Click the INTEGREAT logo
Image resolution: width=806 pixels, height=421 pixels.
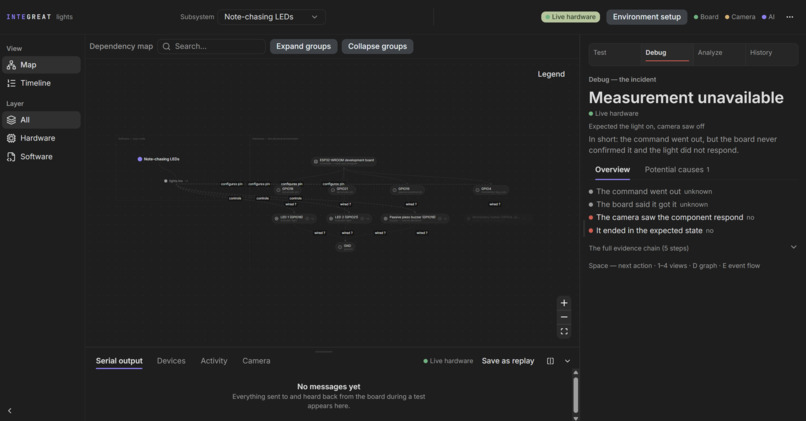pyautogui.click(x=29, y=17)
